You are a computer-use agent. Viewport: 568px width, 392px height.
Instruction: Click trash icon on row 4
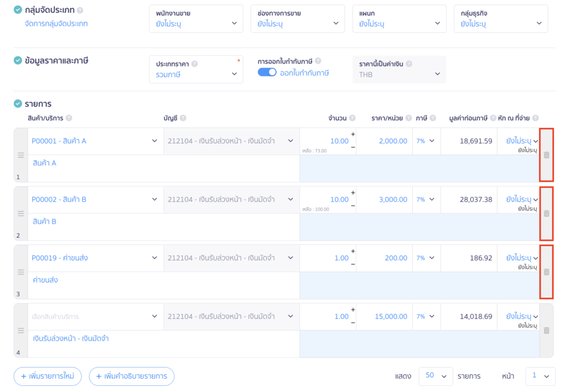coord(546,330)
